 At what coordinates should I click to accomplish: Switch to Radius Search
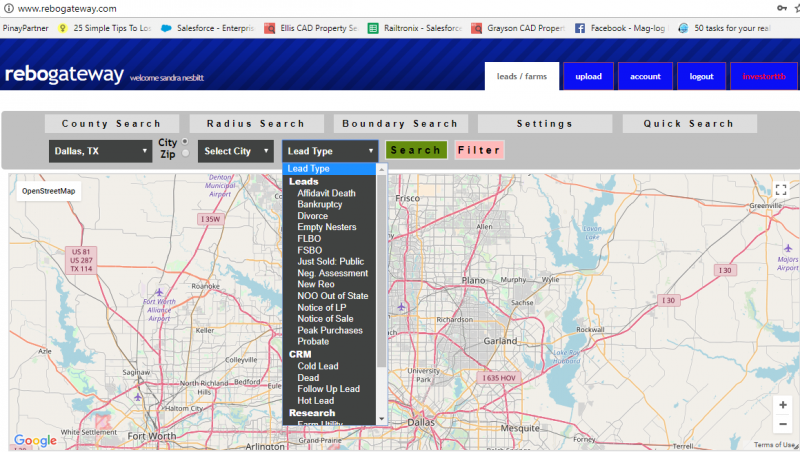click(256, 123)
